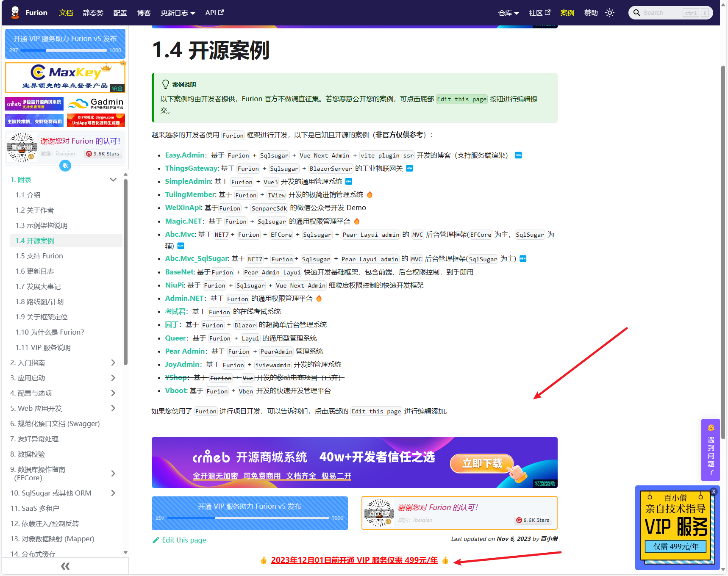Click the NEW badge after ThingsGateway entry
The image size is (728, 576).
click(409, 169)
